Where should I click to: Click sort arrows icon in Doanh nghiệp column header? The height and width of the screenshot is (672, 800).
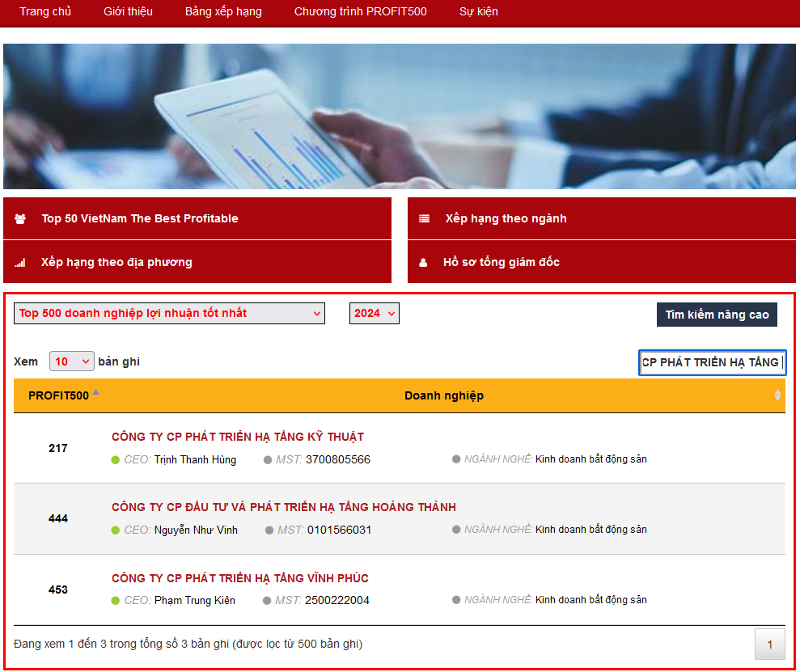(777, 395)
